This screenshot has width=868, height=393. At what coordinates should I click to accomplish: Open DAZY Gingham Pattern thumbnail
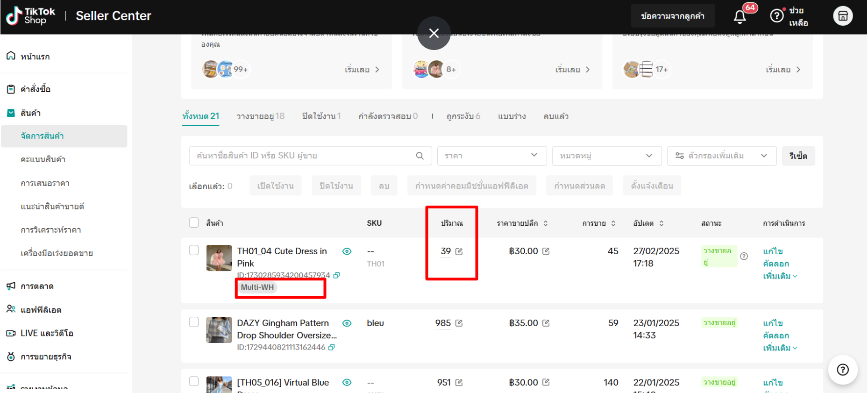coord(219,330)
